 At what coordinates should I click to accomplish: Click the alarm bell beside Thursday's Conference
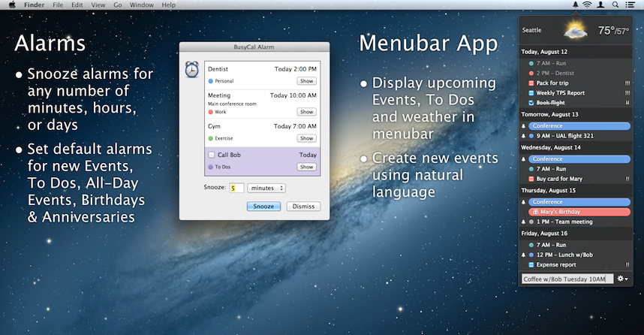point(524,202)
